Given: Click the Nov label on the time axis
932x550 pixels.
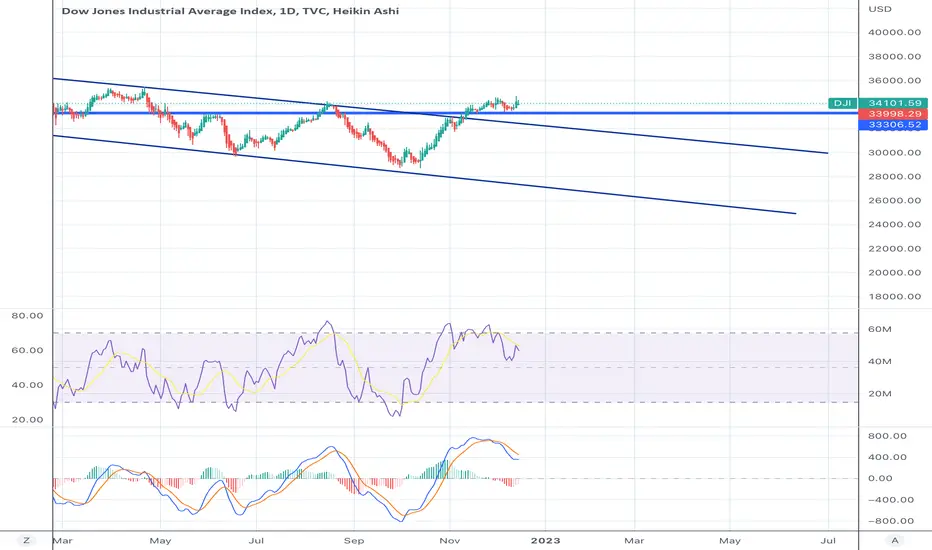Looking at the screenshot, I should point(449,540).
